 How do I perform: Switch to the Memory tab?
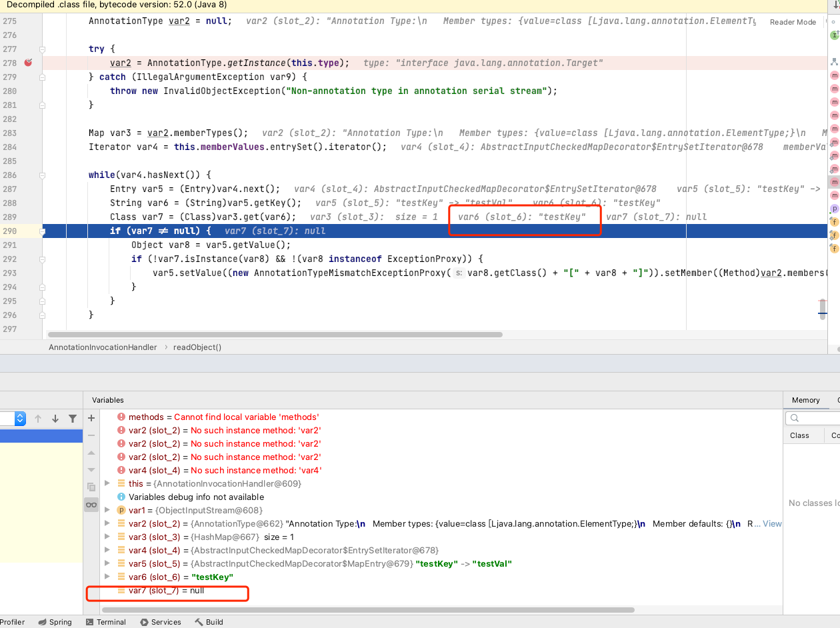(805, 400)
